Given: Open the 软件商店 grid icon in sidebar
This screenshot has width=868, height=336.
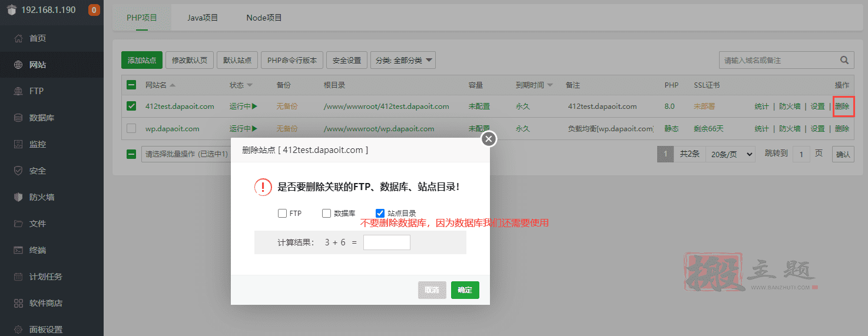Looking at the screenshot, I should coord(18,303).
